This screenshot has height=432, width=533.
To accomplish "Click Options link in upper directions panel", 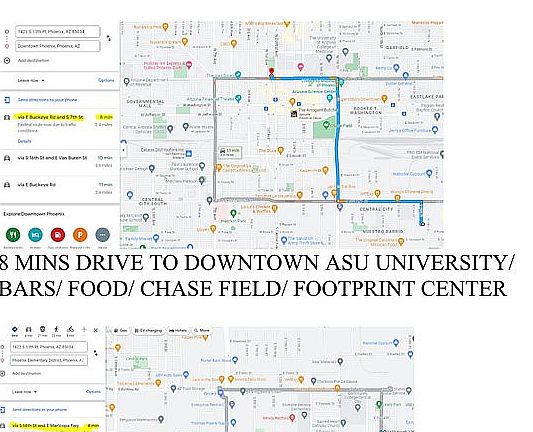I will [x=106, y=80].
